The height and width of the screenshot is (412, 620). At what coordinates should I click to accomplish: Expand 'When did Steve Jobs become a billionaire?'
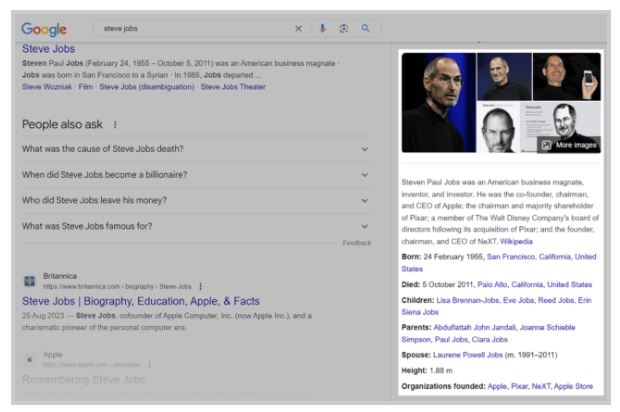(196, 175)
